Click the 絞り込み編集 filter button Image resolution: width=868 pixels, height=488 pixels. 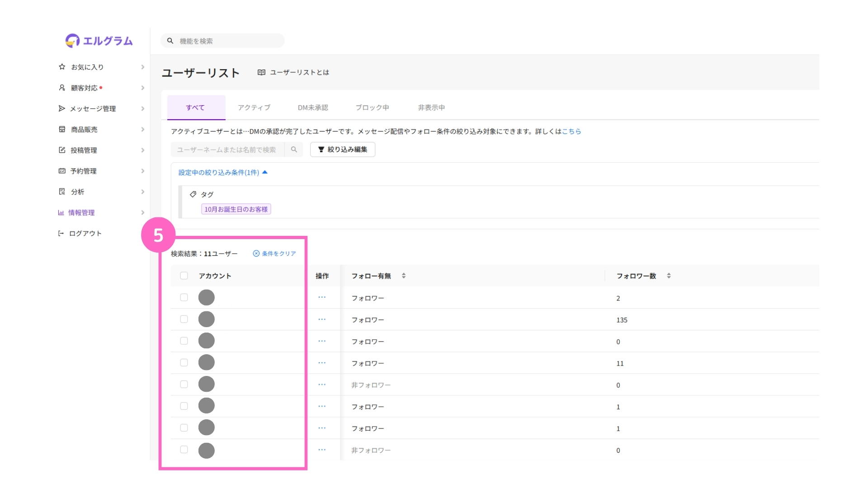tap(343, 150)
